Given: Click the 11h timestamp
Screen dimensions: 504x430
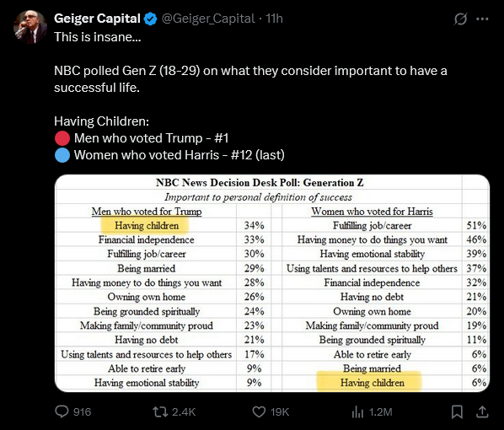Looking at the screenshot, I should pyautogui.click(x=274, y=19).
